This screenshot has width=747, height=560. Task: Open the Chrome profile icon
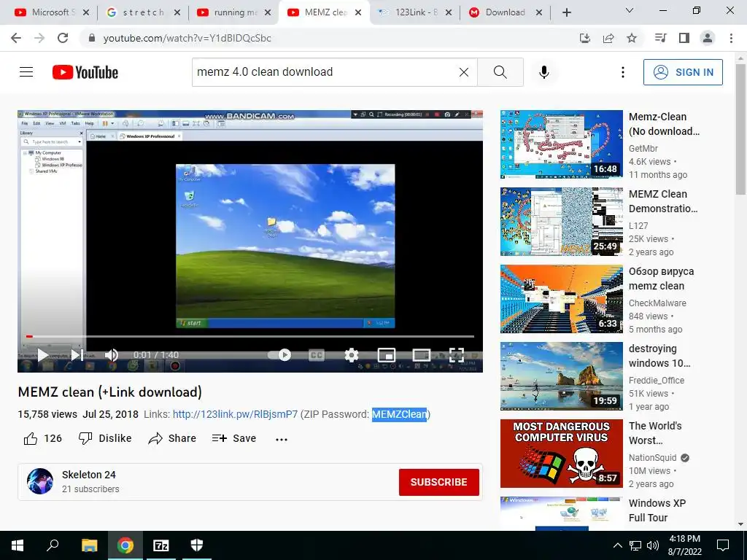click(708, 38)
